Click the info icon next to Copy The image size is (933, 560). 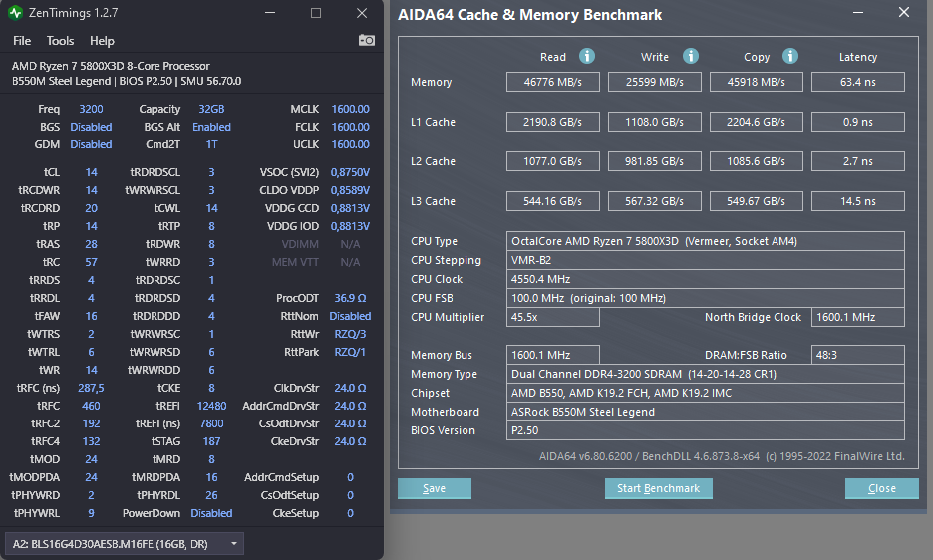point(790,57)
